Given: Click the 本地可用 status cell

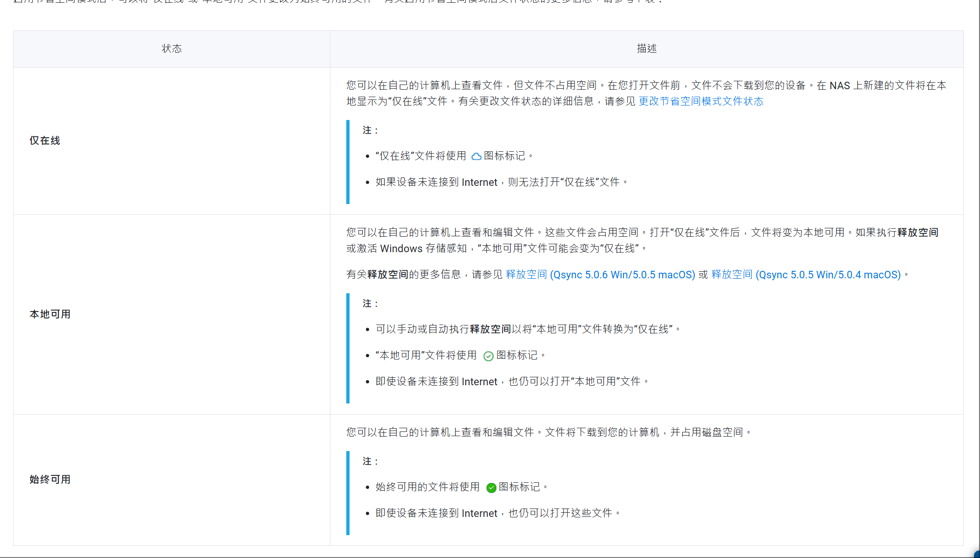Looking at the screenshot, I should (x=172, y=314).
